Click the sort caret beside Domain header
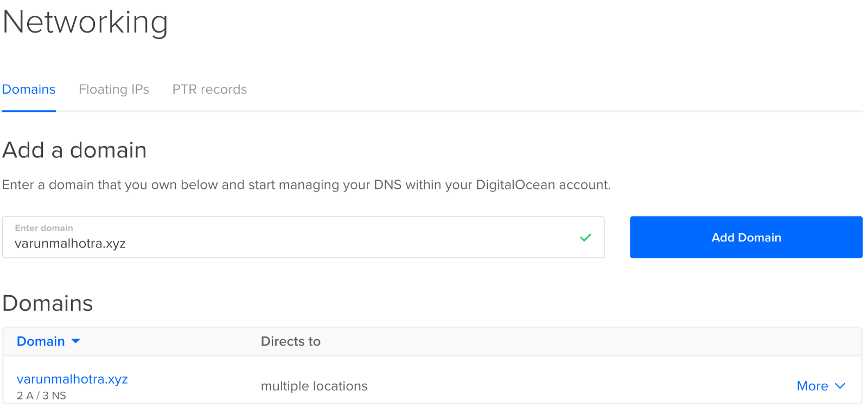Image resolution: width=868 pixels, height=407 pixels. pos(76,341)
